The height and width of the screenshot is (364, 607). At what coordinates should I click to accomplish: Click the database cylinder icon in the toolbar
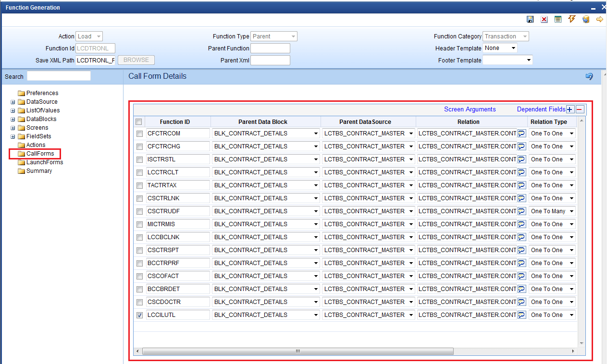(x=585, y=19)
